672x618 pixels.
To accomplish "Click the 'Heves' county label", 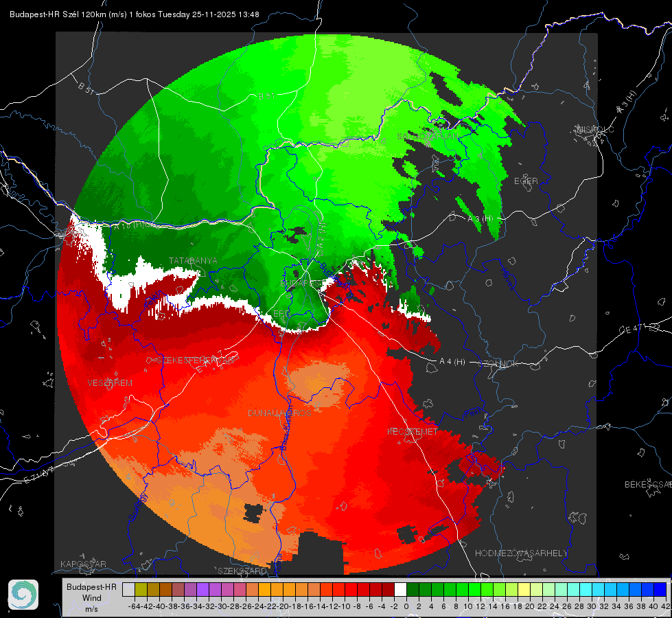I will pos(507,279).
